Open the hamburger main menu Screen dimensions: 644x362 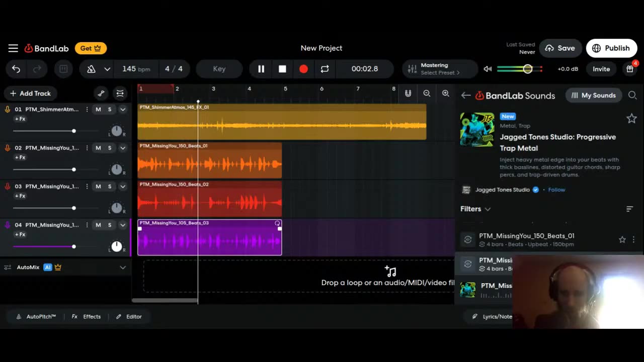click(13, 48)
